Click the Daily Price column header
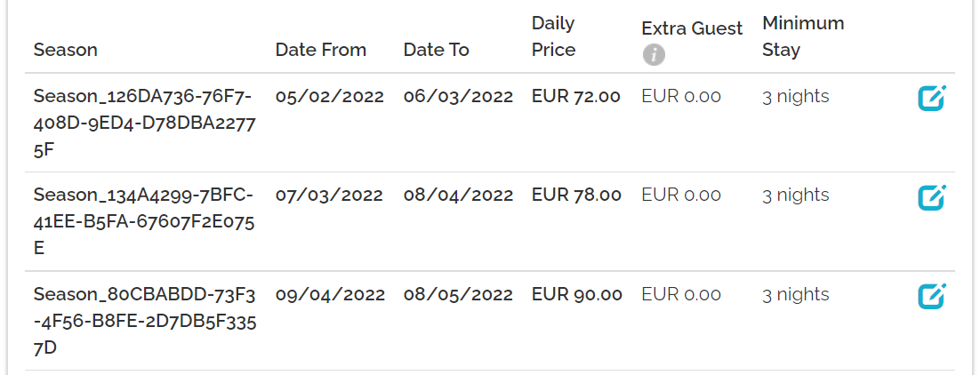This screenshot has width=980, height=375. (x=553, y=36)
